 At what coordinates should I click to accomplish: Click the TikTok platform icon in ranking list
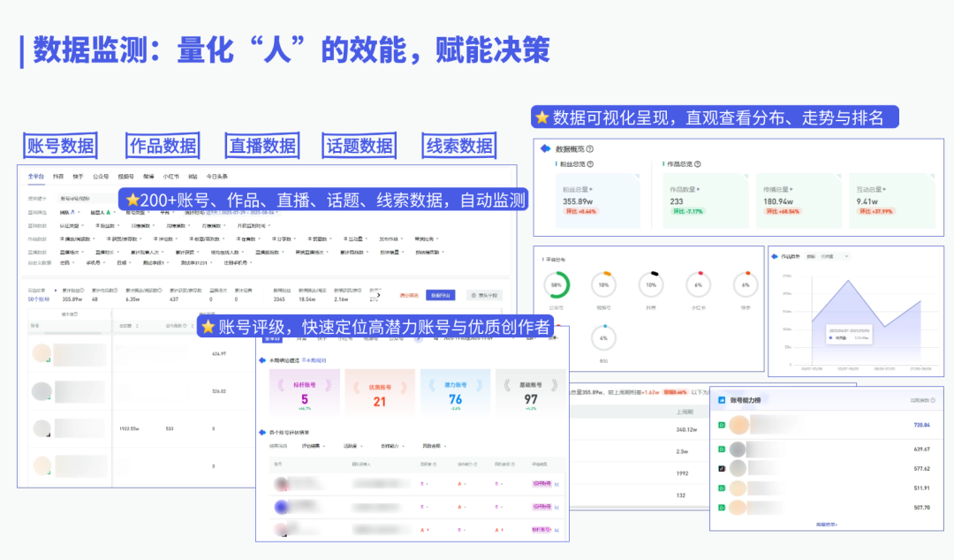[722, 469]
